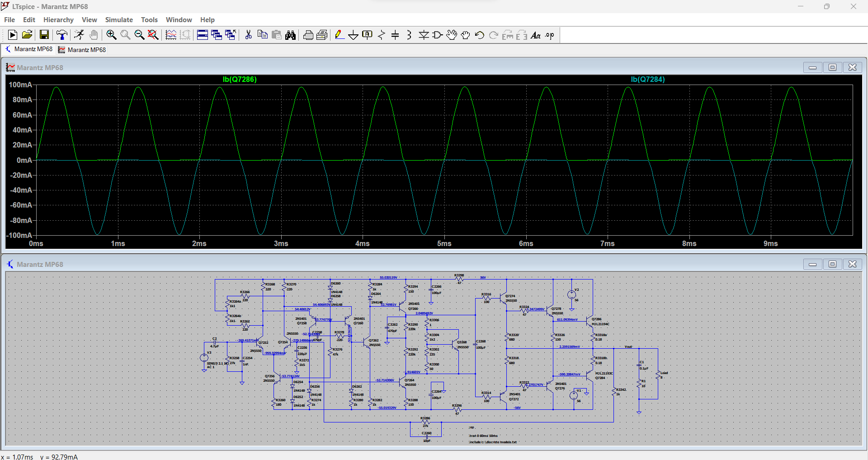Place a Resistor component
This screenshot has height=460, width=868.
tap(382, 35)
